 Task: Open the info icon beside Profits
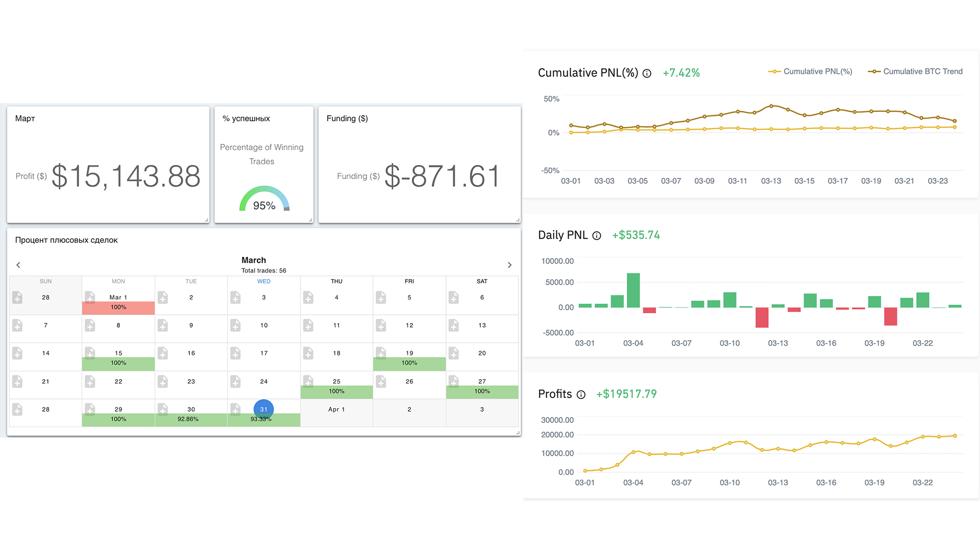581,394
